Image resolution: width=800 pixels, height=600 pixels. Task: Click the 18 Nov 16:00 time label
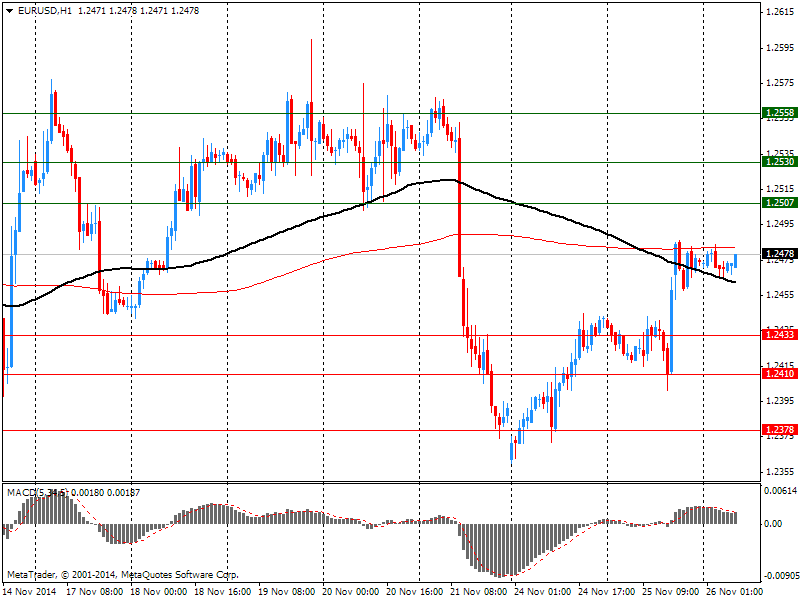[x=223, y=592]
